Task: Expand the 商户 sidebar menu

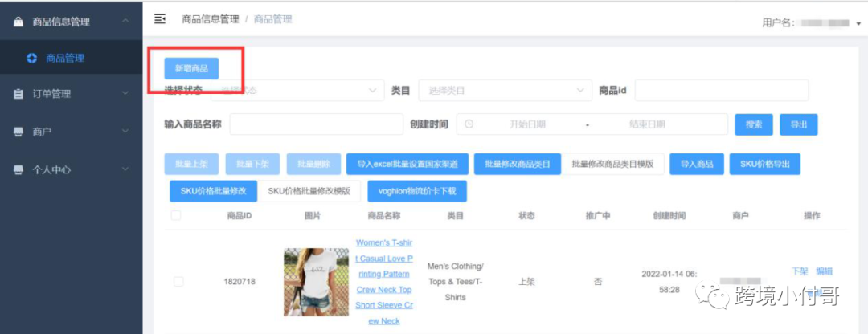Action: [x=125, y=132]
